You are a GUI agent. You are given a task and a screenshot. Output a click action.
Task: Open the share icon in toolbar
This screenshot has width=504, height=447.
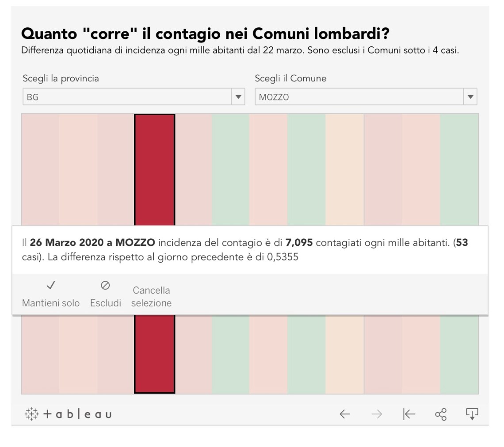coord(441,414)
